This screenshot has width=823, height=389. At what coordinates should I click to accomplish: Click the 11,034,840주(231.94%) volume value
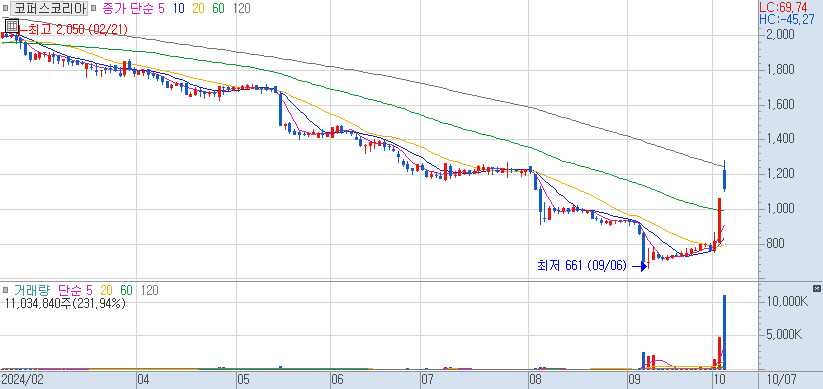(x=65, y=303)
